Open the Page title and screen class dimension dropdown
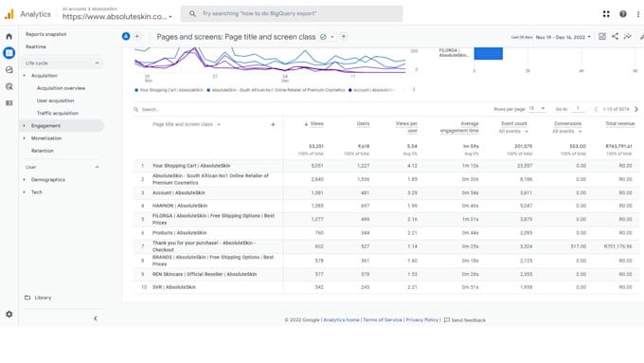 click(x=187, y=124)
